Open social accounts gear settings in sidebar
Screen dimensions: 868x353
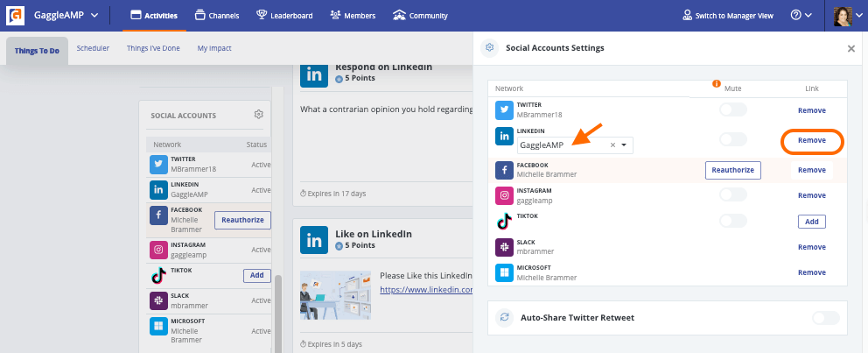[x=258, y=114]
